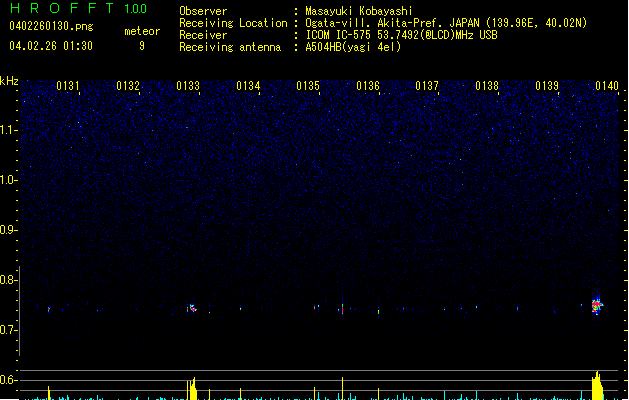
Task: Click the 1.0 kHz axis label
Action: pyautogui.click(x=8, y=180)
